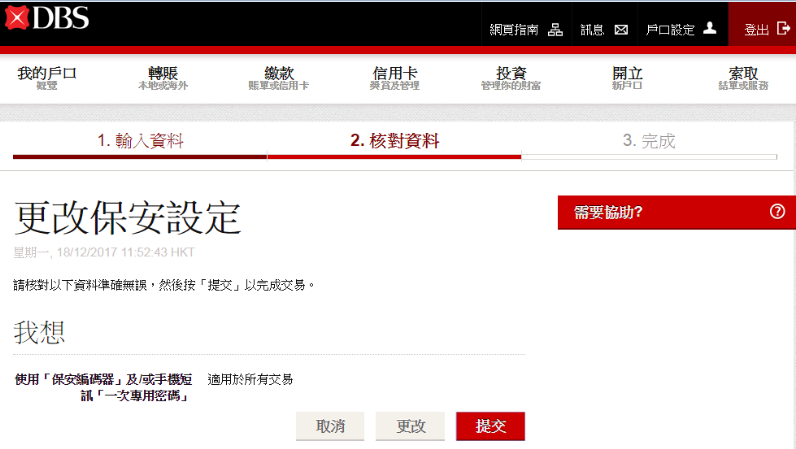Open the sitemap icon next to 網頁指南
This screenshot has height=449, width=796.
tap(555, 29)
